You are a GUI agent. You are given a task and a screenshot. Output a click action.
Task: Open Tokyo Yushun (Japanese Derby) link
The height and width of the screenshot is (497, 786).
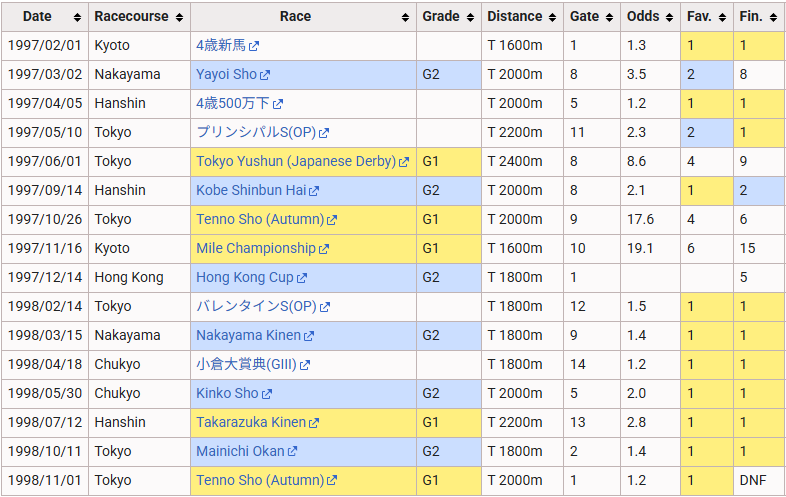(x=296, y=161)
